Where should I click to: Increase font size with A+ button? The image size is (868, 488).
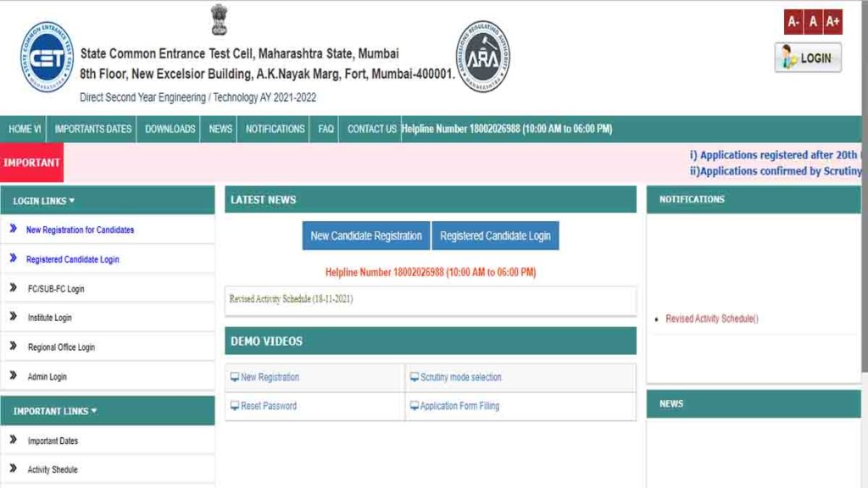click(x=832, y=22)
